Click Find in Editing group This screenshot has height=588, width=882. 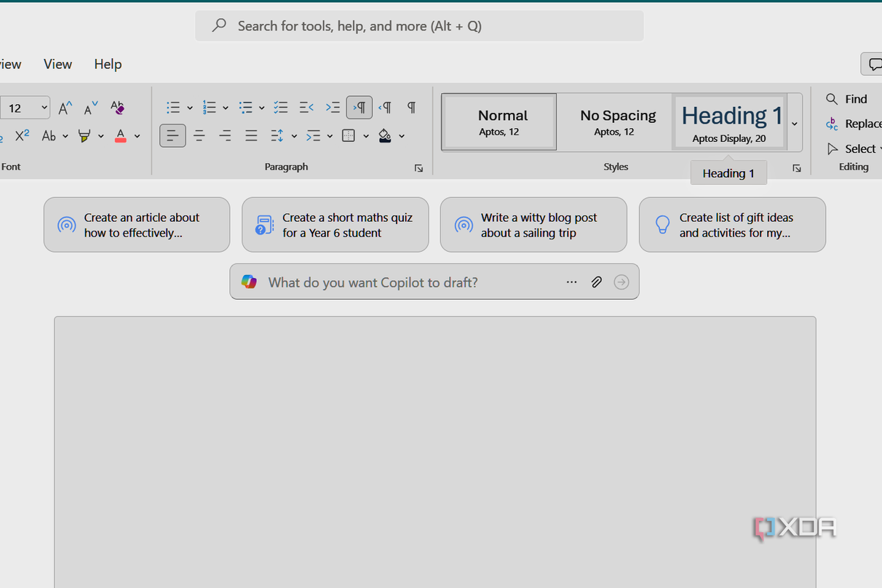(x=846, y=99)
